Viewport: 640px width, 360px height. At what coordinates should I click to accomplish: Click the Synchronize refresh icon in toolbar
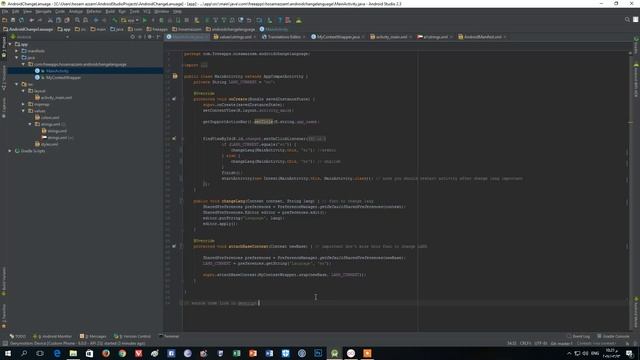coord(21,20)
